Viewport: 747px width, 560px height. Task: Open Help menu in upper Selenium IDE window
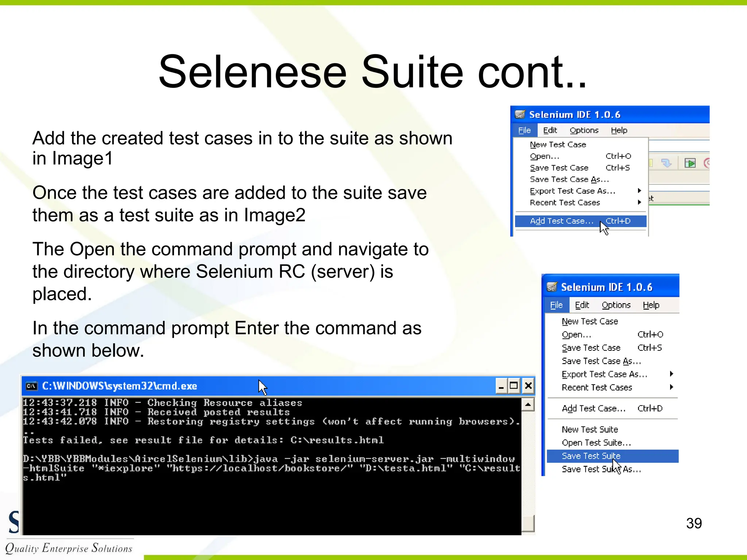pos(619,130)
